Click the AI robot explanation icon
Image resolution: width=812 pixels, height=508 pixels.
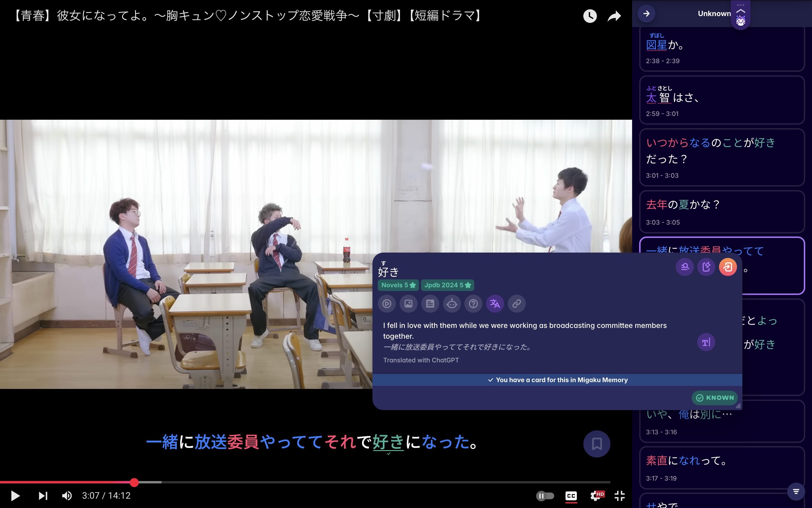(x=452, y=304)
